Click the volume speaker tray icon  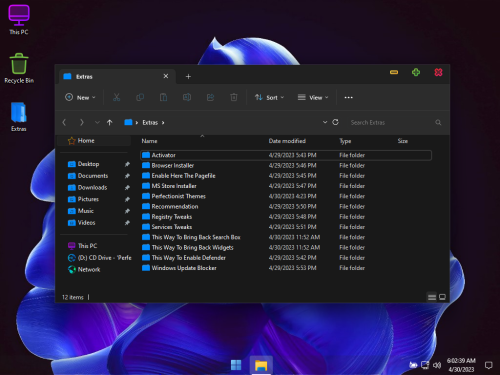437,365
